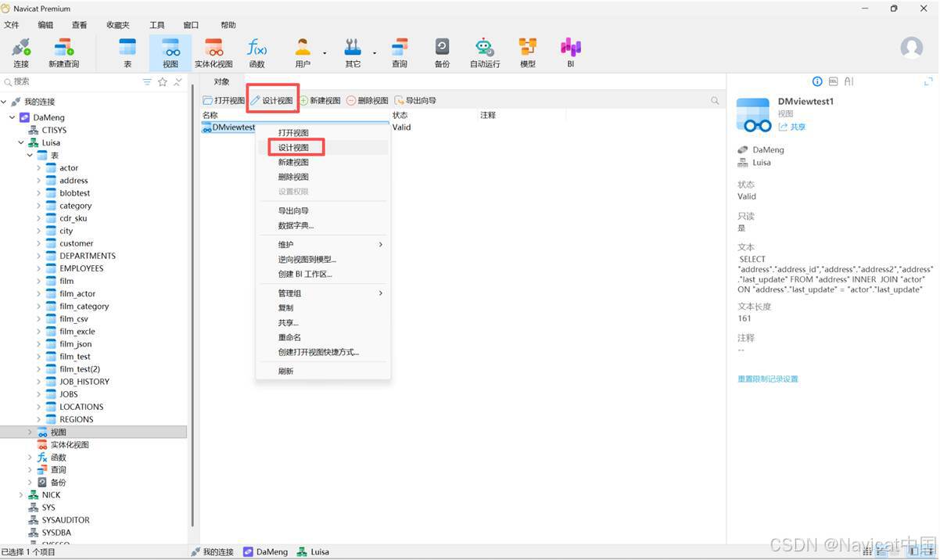940x560 pixels.
Task: Click the 连接 (Connection) toolbar icon
Action: (21, 52)
